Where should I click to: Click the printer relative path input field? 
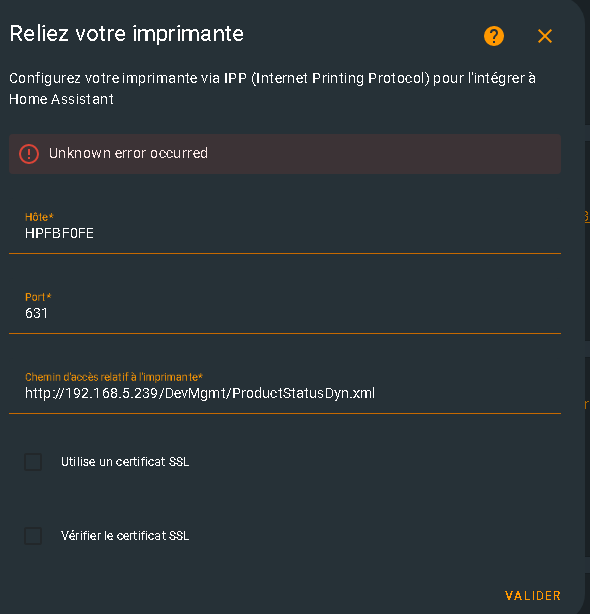point(285,387)
